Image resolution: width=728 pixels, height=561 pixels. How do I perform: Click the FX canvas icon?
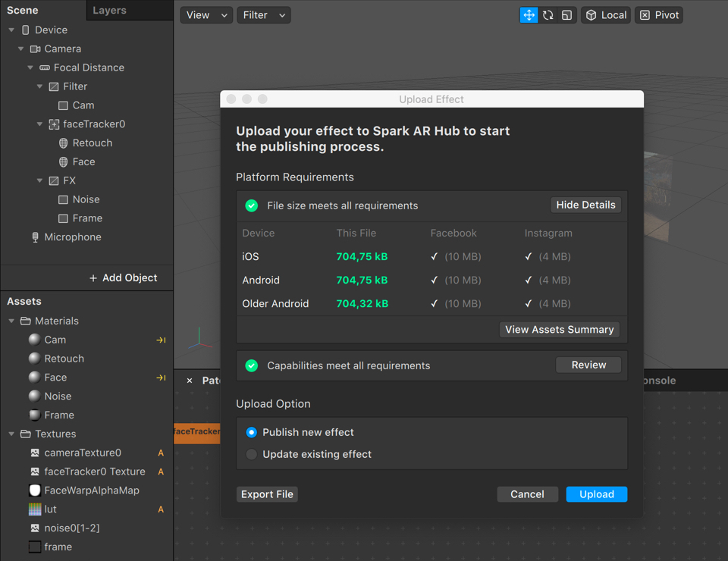54,180
